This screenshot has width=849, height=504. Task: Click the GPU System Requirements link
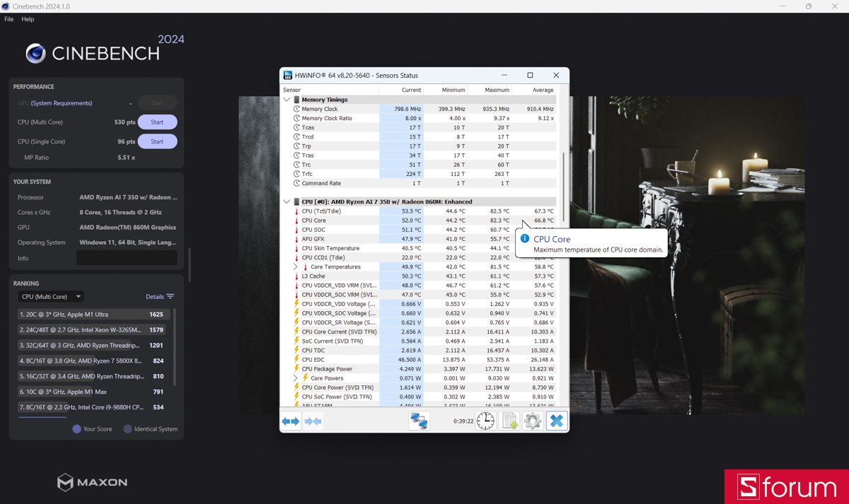click(62, 103)
